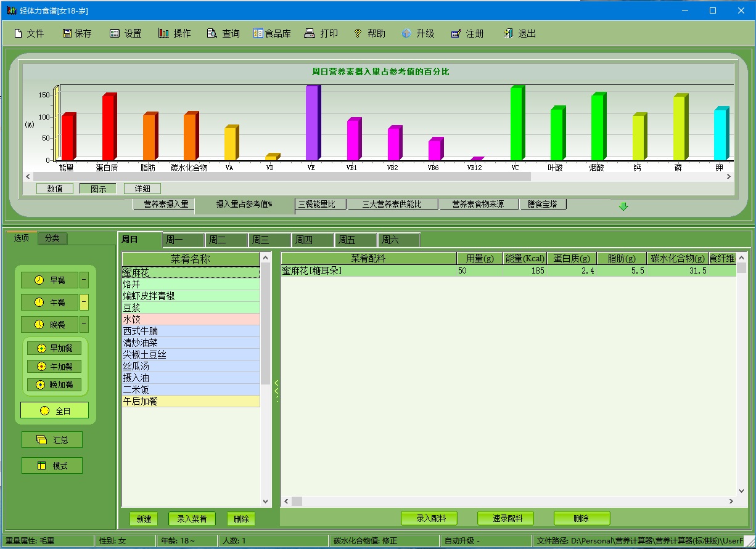Click the green down arrow below the chart

[623, 206]
